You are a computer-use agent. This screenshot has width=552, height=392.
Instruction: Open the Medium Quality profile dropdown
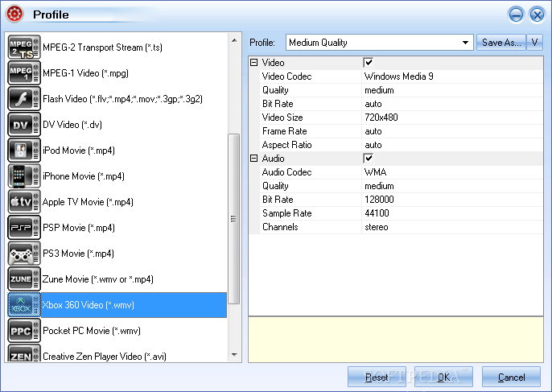(380, 43)
